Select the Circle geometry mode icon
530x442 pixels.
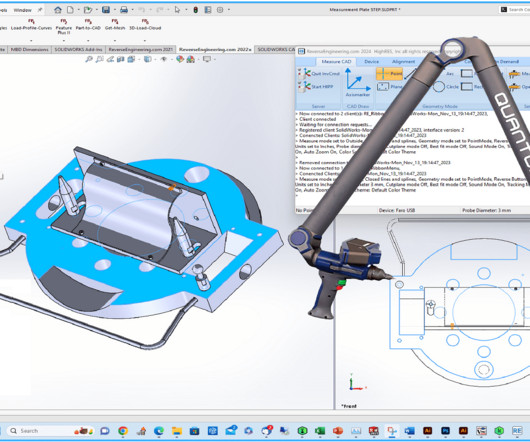439,87
